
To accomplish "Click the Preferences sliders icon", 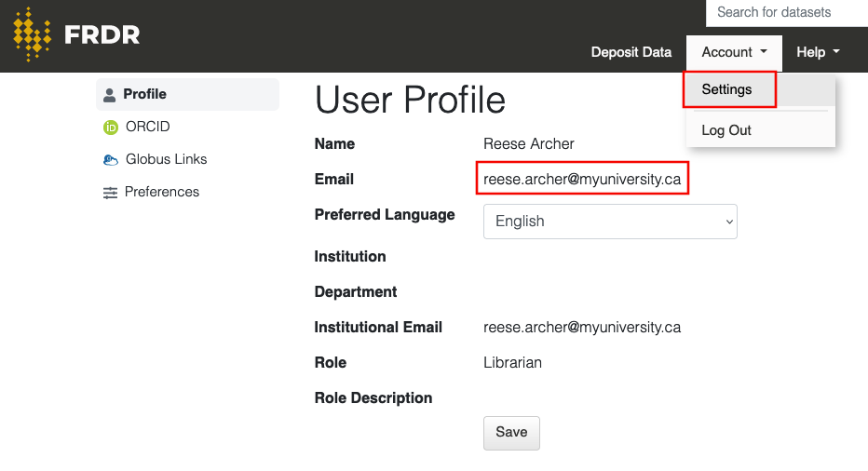I will click(x=110, y=193).
